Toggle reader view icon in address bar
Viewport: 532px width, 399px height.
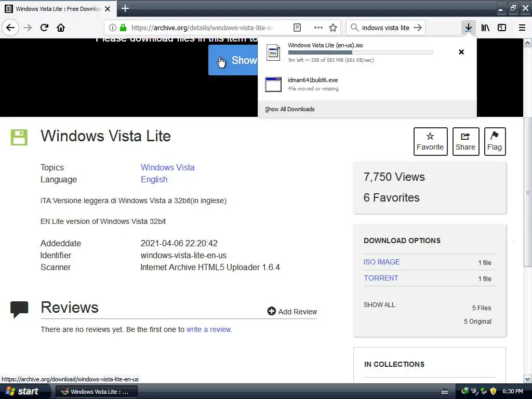pyautogui.click(x=297, y=28)
